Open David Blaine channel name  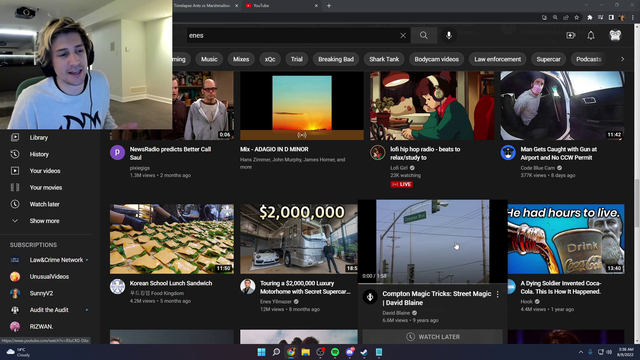tap(396, 313)
